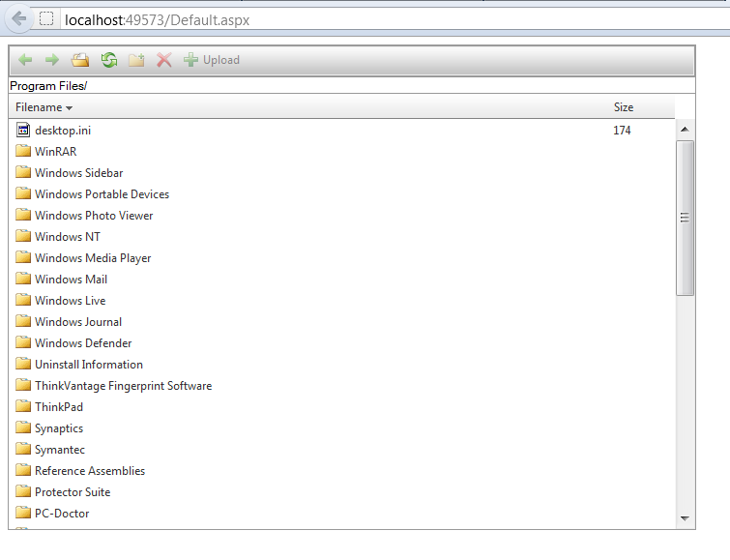Select the desktop.ini filename text
The image size is (730, 560).
(x=63, y=131)
